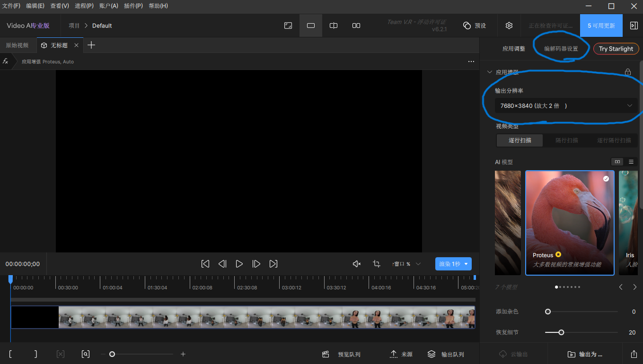Open the 窗口 % zoom dropdown
Viewport: 643px width, 364px height.
click(405, 264)
